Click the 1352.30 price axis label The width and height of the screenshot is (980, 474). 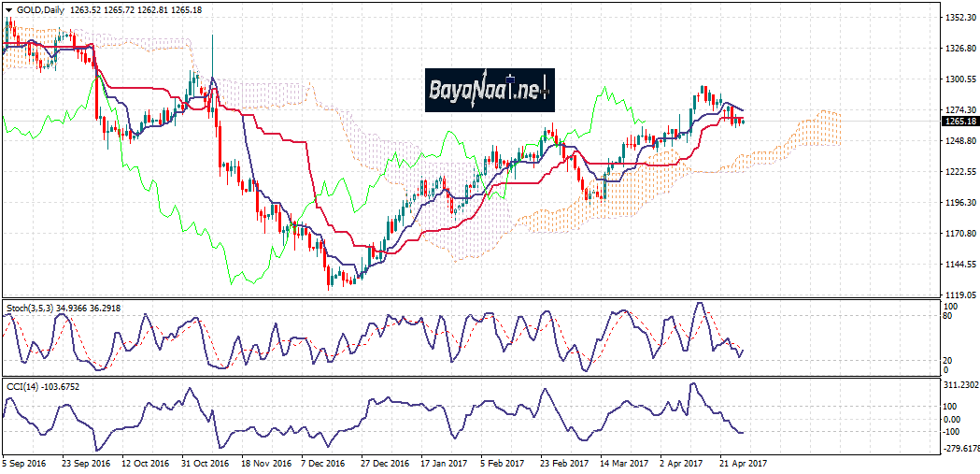pyautogui.click(x=960, y=18)
